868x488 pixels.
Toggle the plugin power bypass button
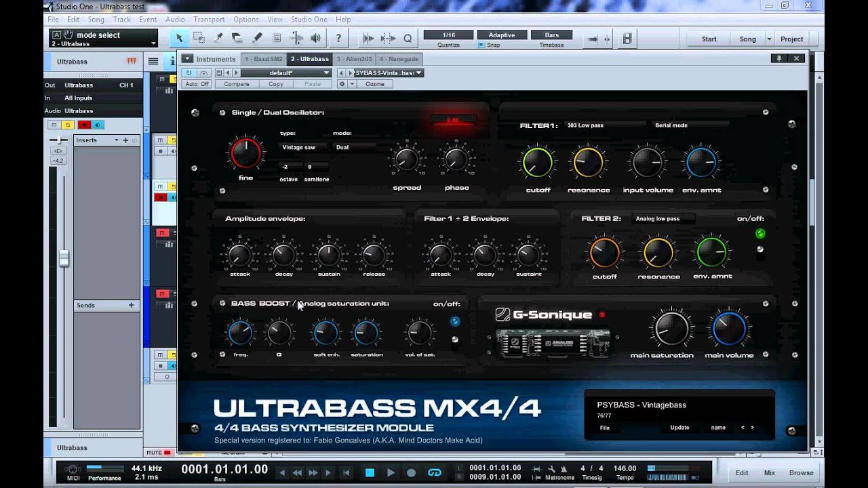(189, 73)
